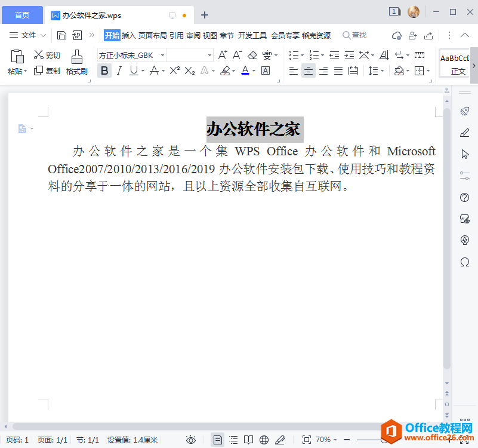The image size is (478, 448).
Task: Click the font color A swatch
Action: tap(245, 71)
